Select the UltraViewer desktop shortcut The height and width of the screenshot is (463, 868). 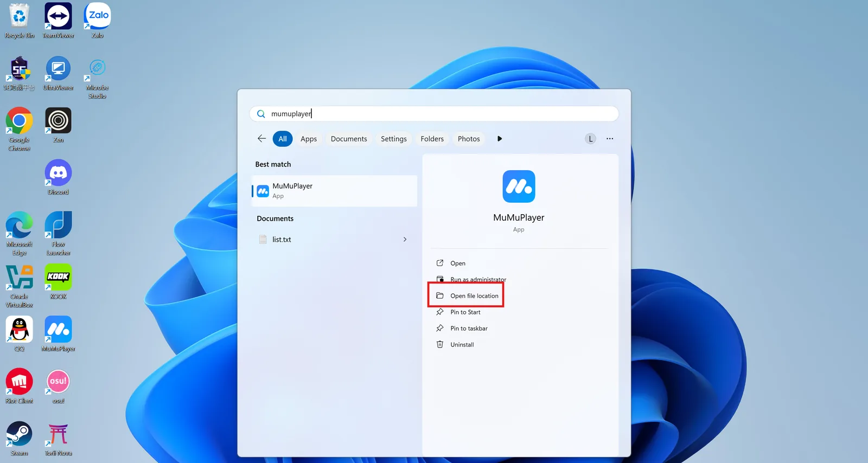tap(58, 73)
